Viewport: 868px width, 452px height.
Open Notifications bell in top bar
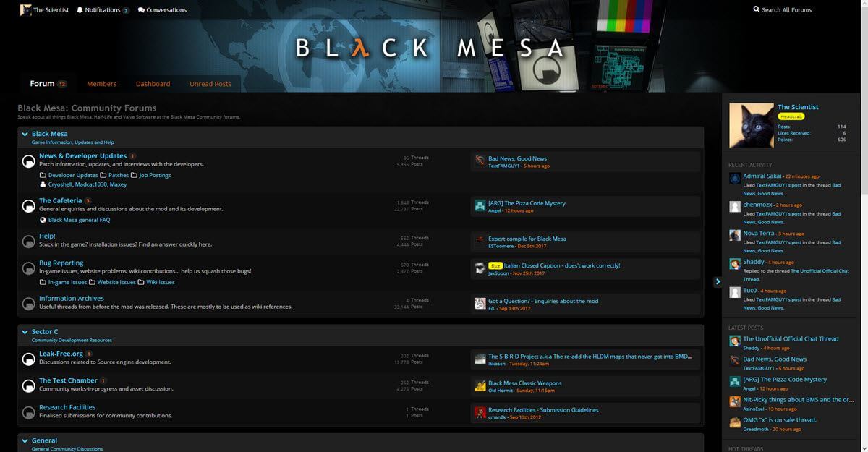pyautogui.click(x=80, y=10)
